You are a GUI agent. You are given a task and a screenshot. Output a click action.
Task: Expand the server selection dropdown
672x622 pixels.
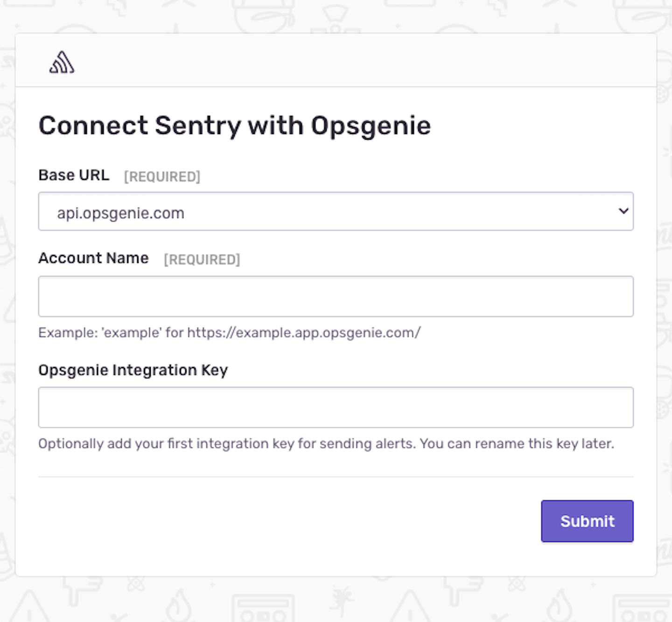point(336,212)
